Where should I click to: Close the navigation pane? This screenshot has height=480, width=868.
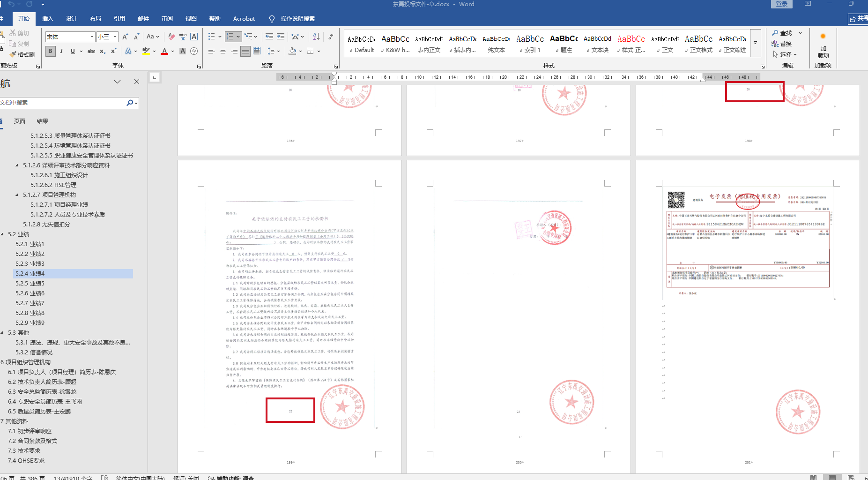[x=137, y=82]
